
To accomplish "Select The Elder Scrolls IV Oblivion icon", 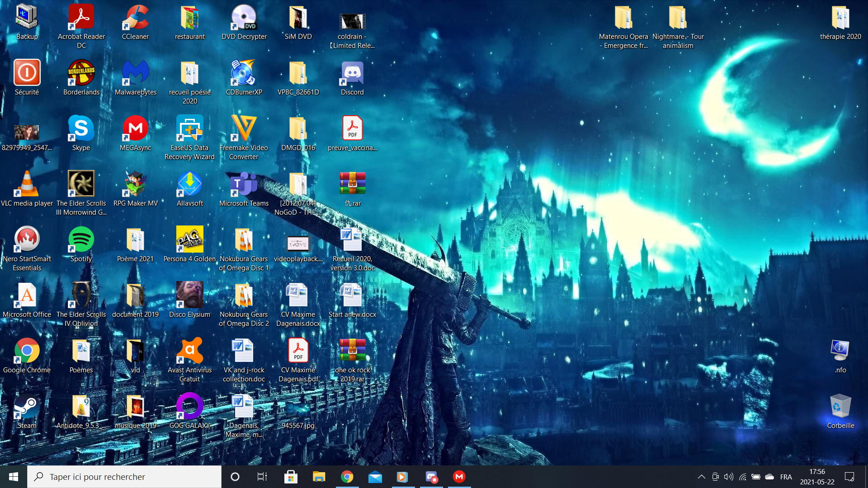I will pos(81,304).
